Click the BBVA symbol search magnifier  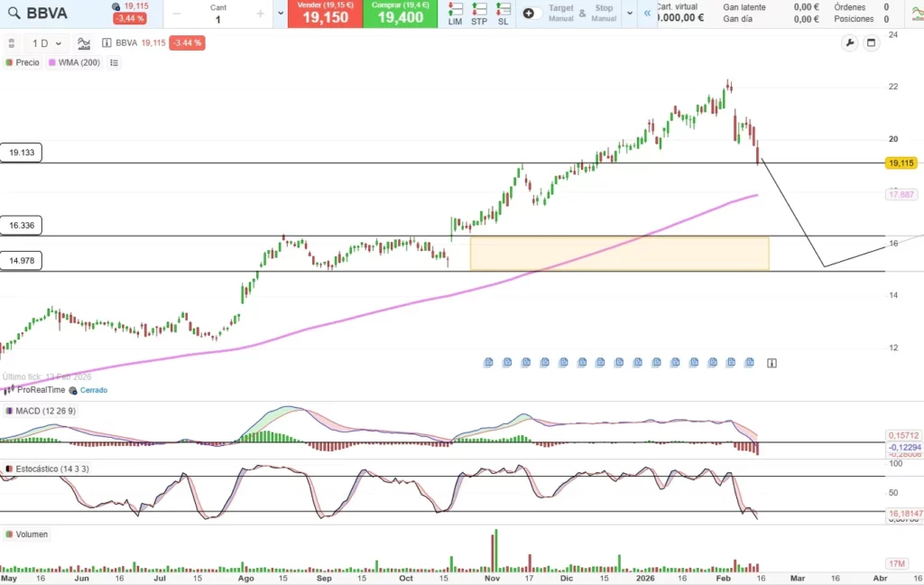[x=14, y=14]
